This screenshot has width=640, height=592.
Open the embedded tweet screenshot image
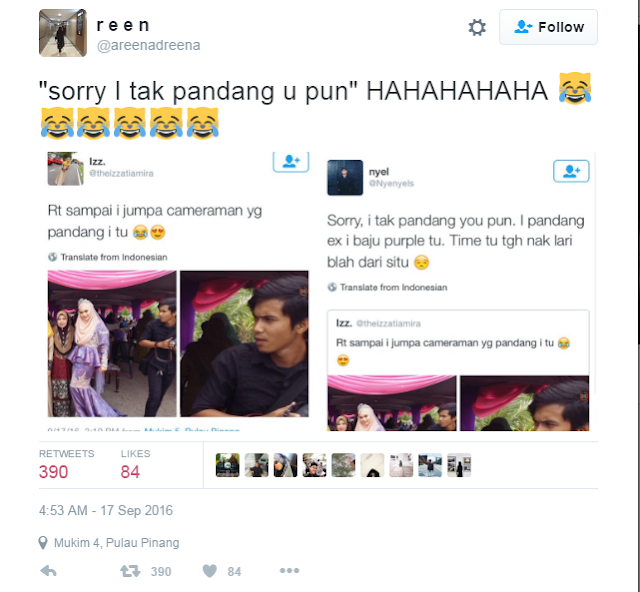320,291
